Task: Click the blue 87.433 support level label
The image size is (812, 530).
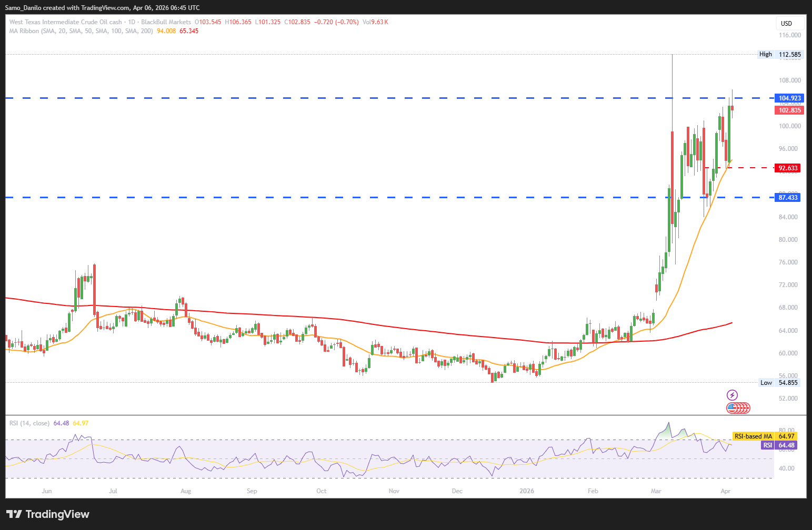Action: 788,198
